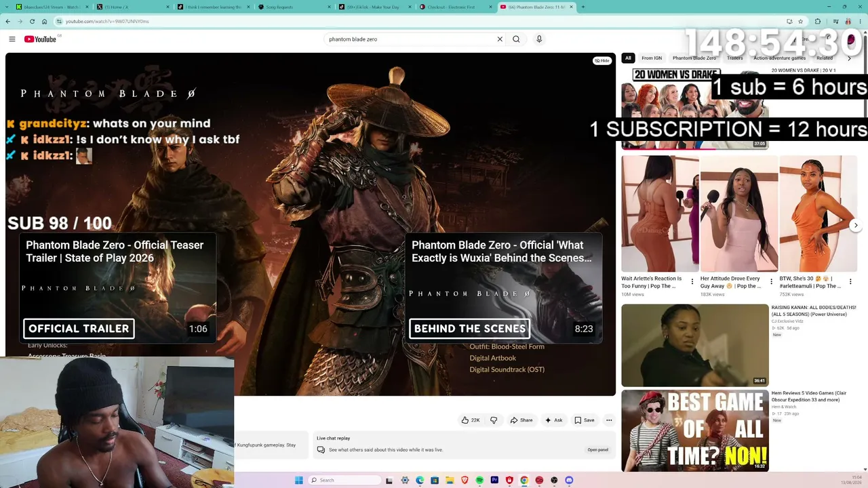868x488 pixels.
Task: Focus the YouTube search input field
Action: coord(410,39)
